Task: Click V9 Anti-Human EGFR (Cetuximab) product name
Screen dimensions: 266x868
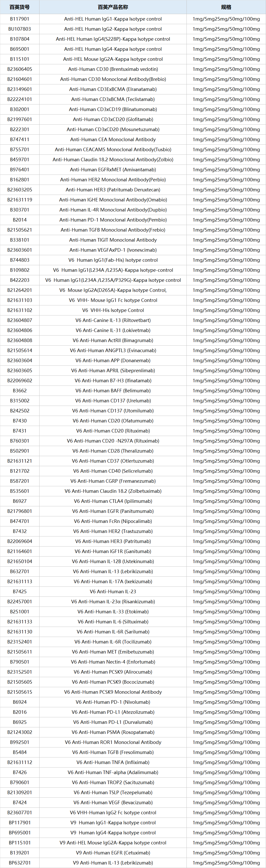Action: (x=113, y=852)
